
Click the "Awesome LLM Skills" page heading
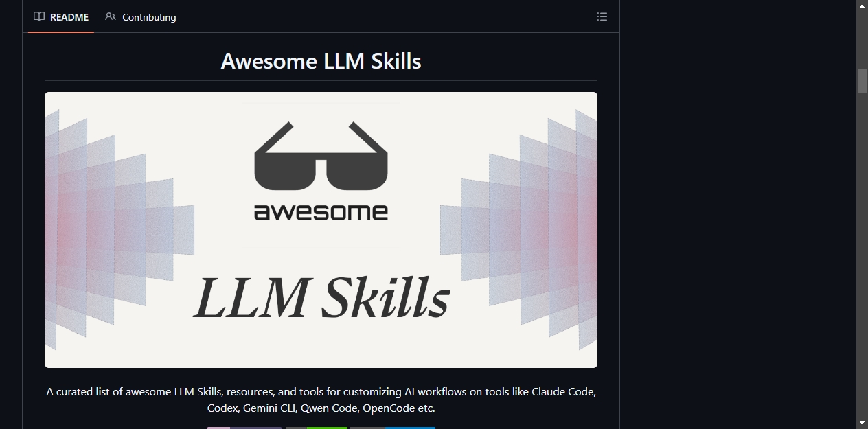pos(321,61)
